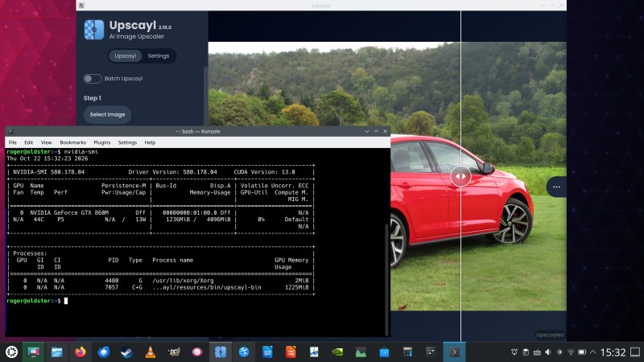Open the Konsole Help menu

click(150, 142)
